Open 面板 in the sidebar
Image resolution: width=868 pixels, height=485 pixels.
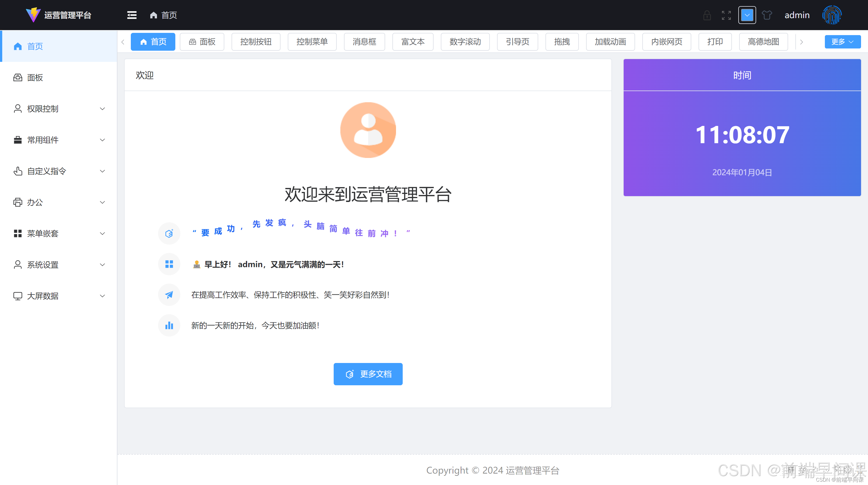coord(59,77)
